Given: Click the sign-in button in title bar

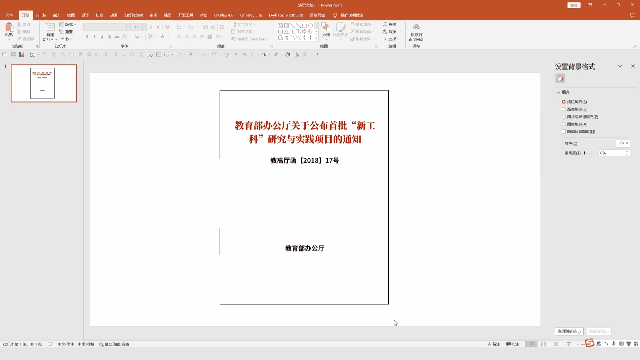Looking at the screenshot, I should 573,5.
